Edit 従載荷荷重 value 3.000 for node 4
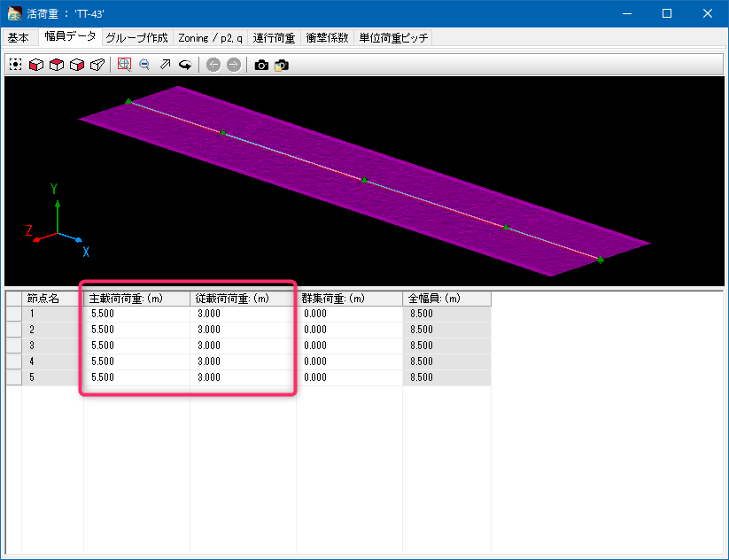Image resolution: width=729 pixels, height=560 pixels. 244,362
